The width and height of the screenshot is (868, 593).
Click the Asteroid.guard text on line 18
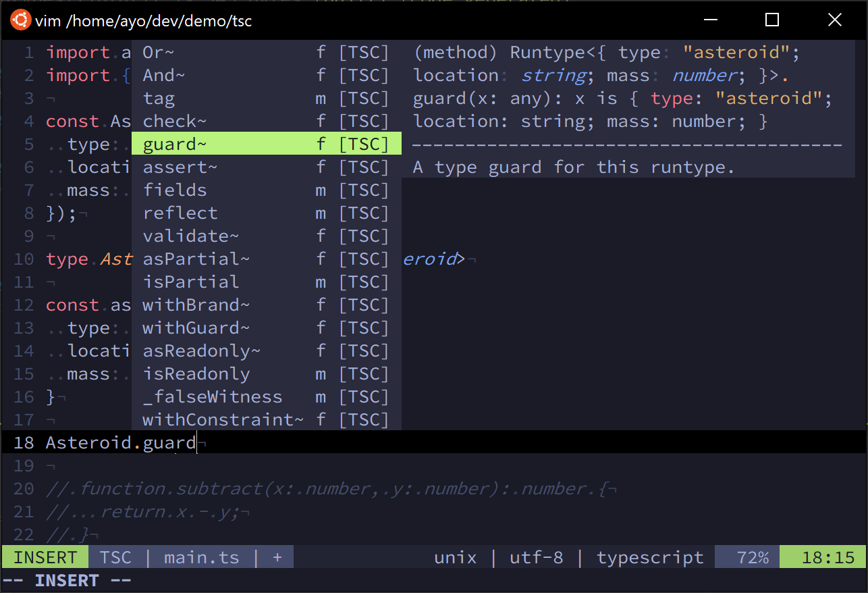[119, 442]
